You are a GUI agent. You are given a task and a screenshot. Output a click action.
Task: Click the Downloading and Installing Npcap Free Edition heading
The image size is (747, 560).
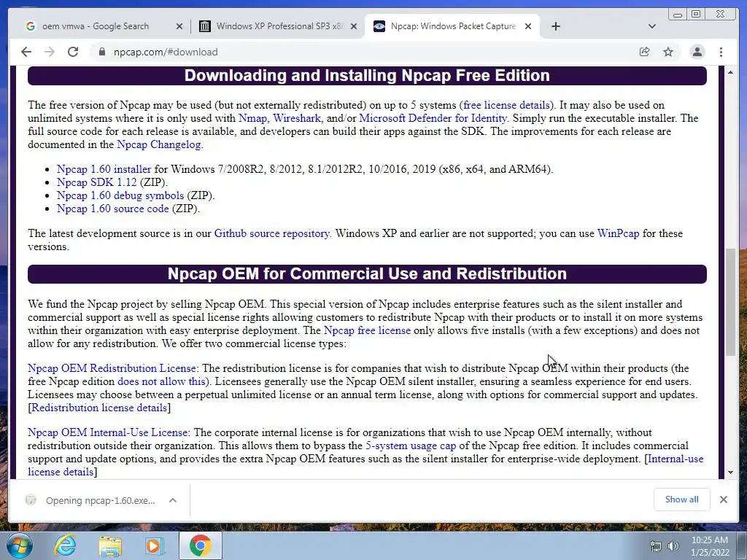pyautogui.click(x=367, y=75)
